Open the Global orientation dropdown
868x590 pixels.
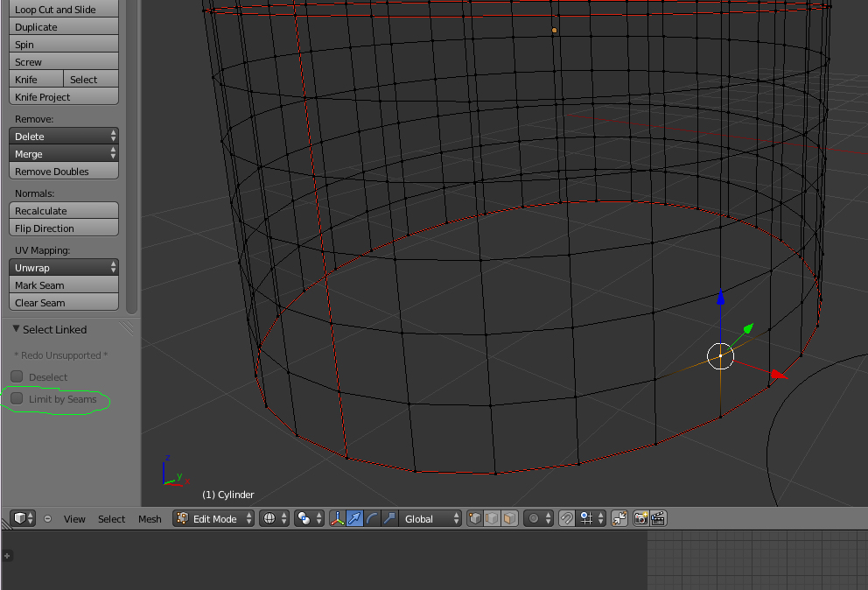tap(430, 518)
